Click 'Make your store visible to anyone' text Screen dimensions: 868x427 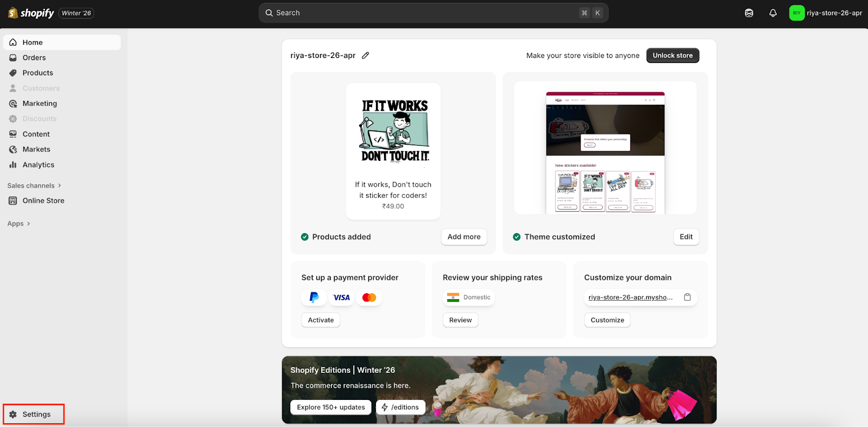(x=583, y=55)
